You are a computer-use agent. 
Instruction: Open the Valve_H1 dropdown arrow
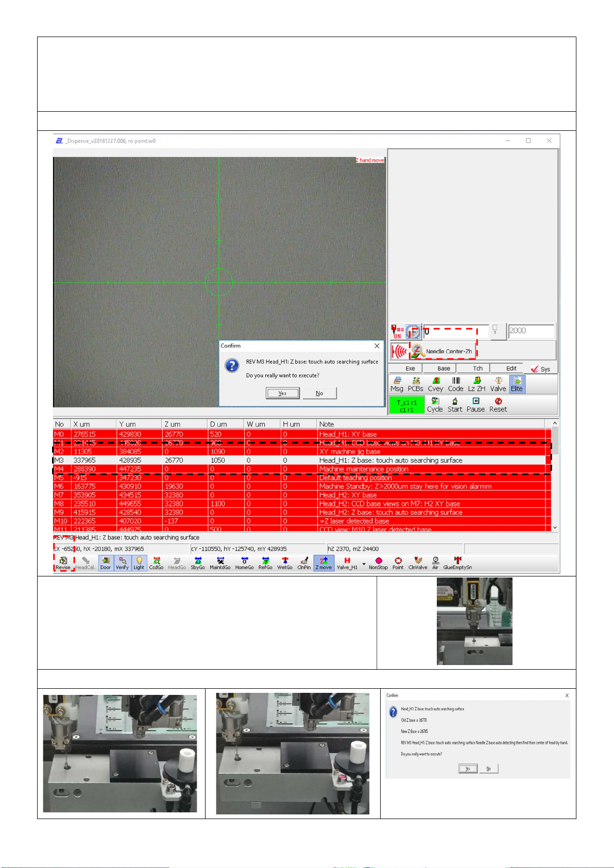[x=364, y=564]
